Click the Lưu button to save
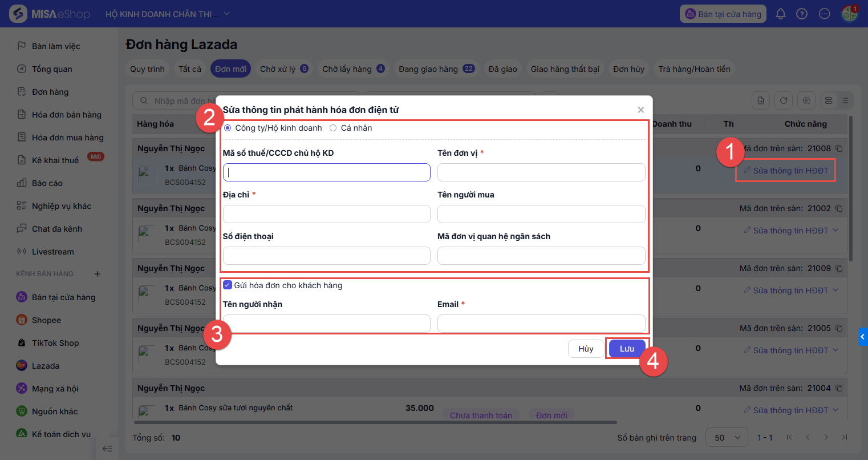868x460 pixels. (x=627, y=349)
